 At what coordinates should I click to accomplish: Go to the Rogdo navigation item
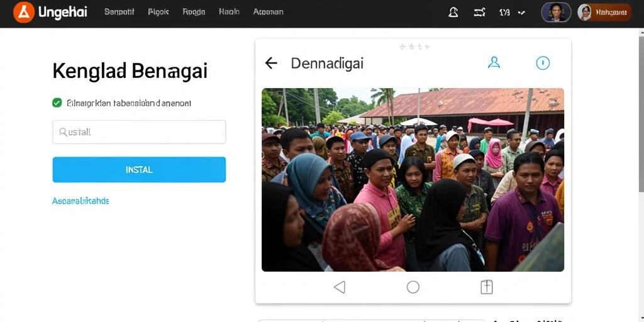point(194,12)
